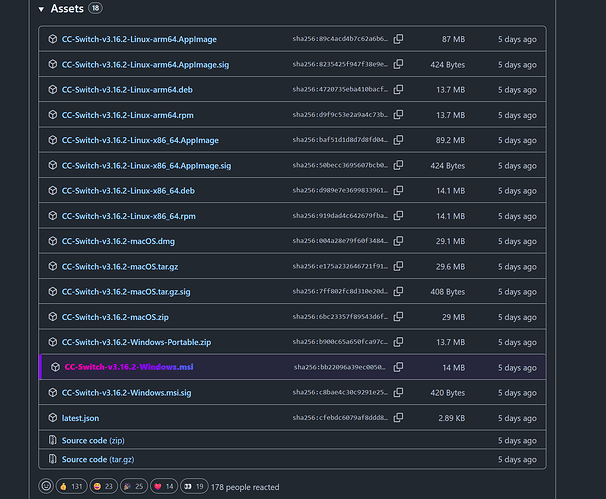Copy sha256 hash for macOS.tar.gz
This screenshot has width=606, height=499.
(x=398, y=266)
